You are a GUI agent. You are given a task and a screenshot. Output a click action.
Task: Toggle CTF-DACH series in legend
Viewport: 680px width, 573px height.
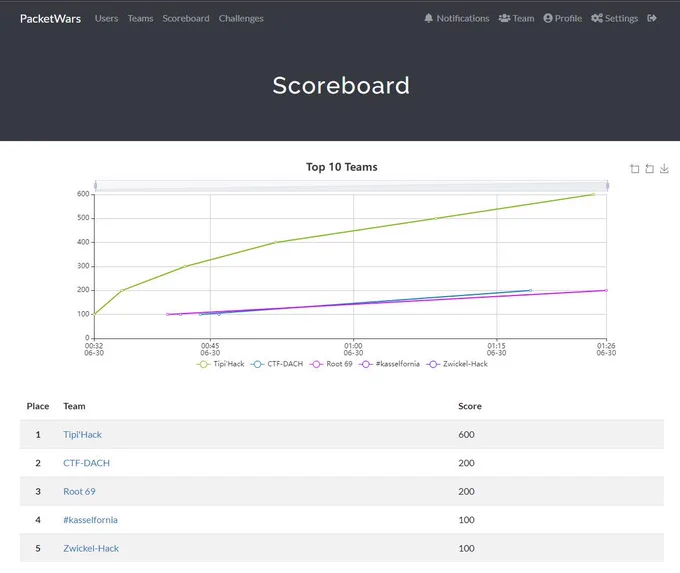[x=277, y=364]
